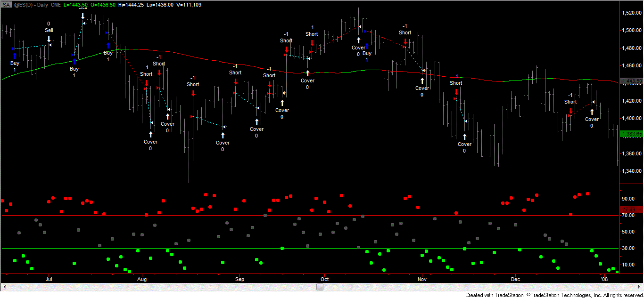Click the 90.00 indicator axis label
This screenshot has height=298, width=644.
(x=628, y=199)
